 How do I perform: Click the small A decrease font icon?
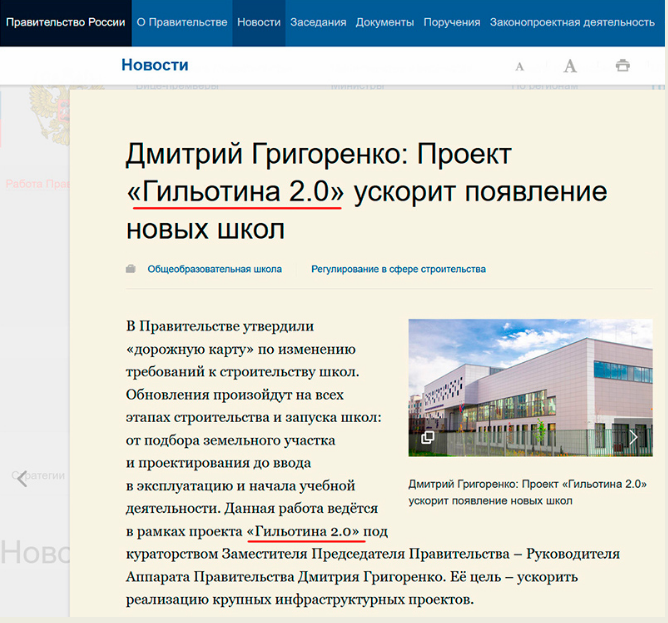click(519, 66)
